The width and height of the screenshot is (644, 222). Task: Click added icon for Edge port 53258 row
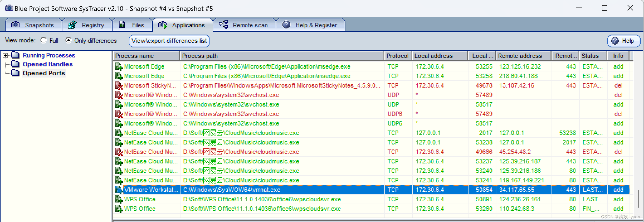pos(119,76)
